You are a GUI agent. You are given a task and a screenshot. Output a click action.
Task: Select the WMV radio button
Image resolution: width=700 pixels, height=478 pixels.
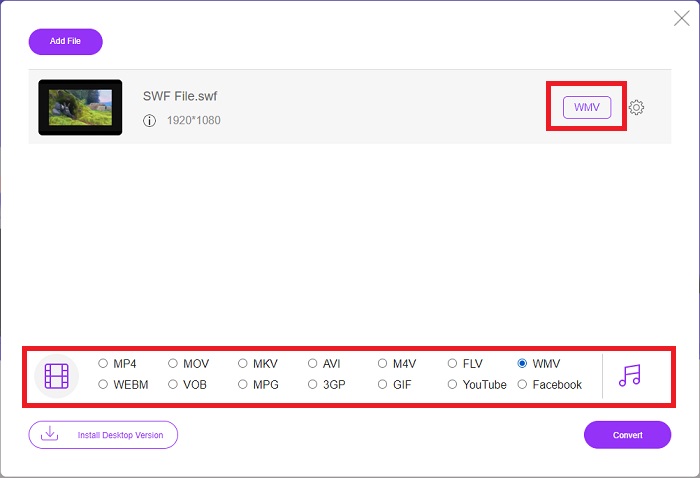[522, 363]
